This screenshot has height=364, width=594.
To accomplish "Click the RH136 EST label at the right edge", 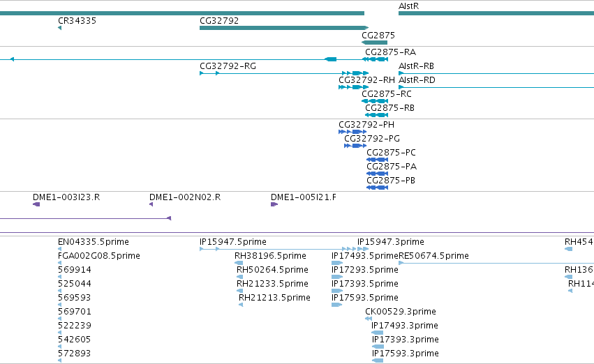I will 579,270.
